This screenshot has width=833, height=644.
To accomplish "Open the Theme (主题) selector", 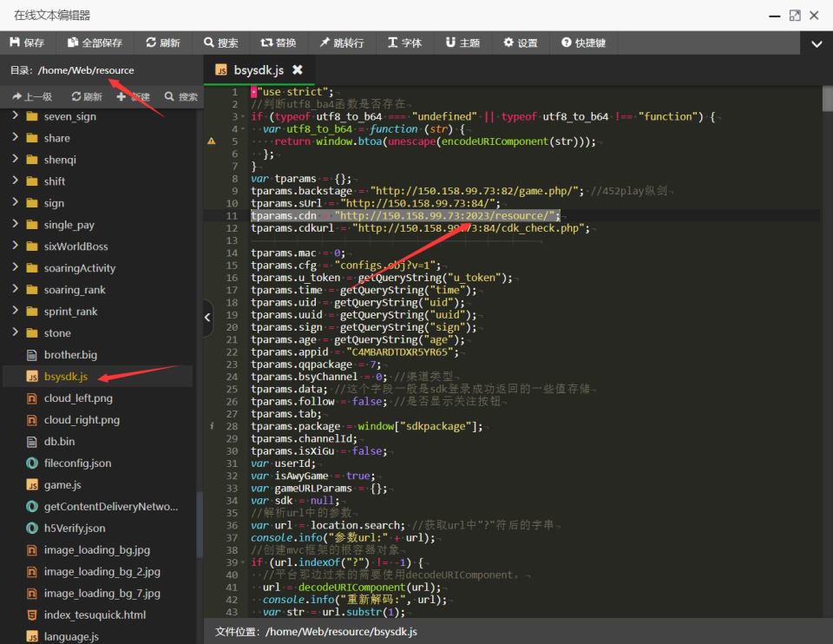I will click(x=462, y=43).
